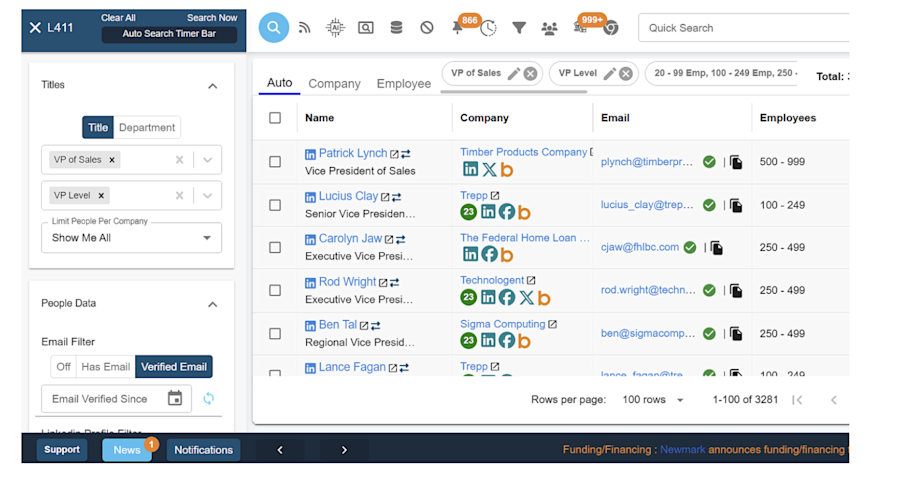Remove the VP of Sales filter chip
This screenshot has height=478, width=900.
click(x=530, y=73)
